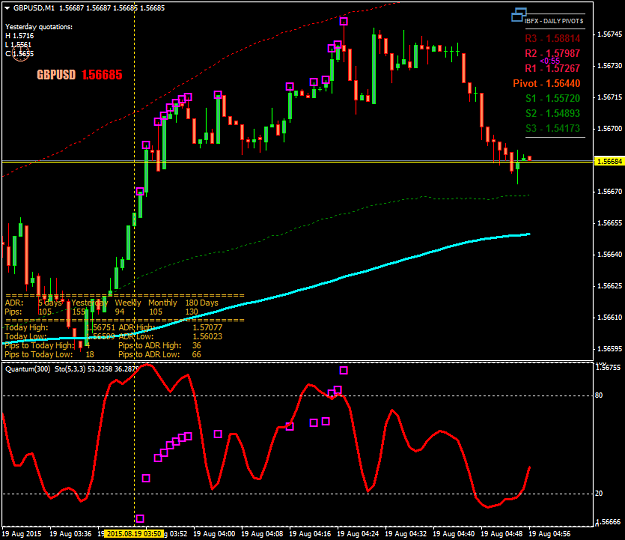625x540 pixels.
Task: Click the 1.56610 price axis label
Action: [x=609, y=318]
